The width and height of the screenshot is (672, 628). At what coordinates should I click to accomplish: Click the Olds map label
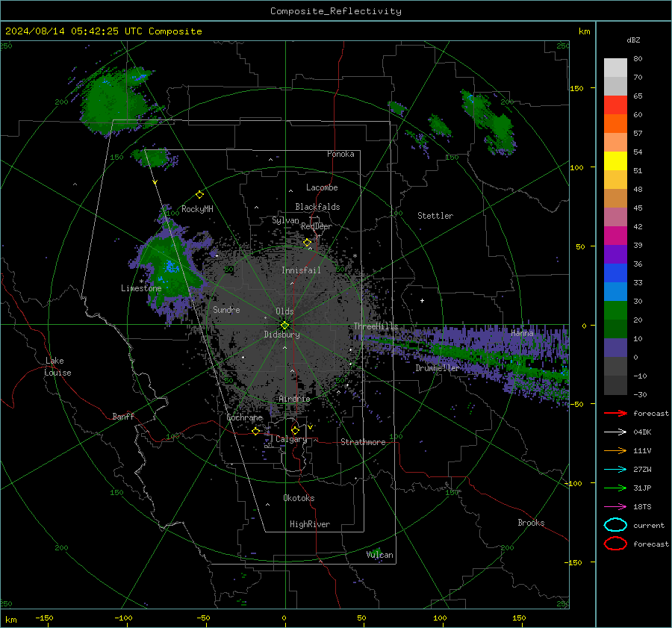point(284,311)
